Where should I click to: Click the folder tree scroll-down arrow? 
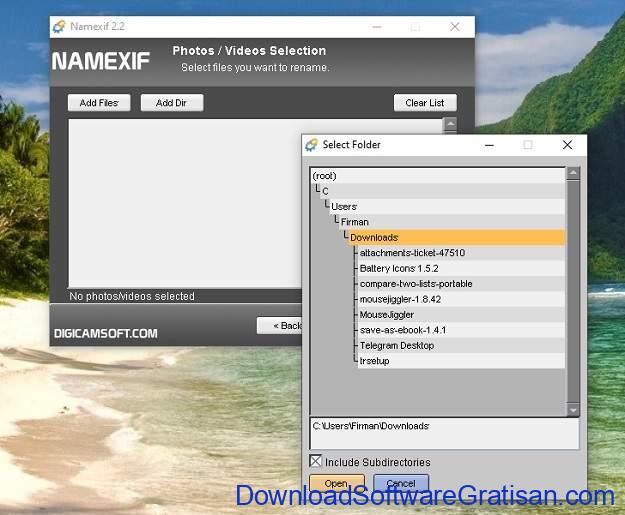[573, 410]
